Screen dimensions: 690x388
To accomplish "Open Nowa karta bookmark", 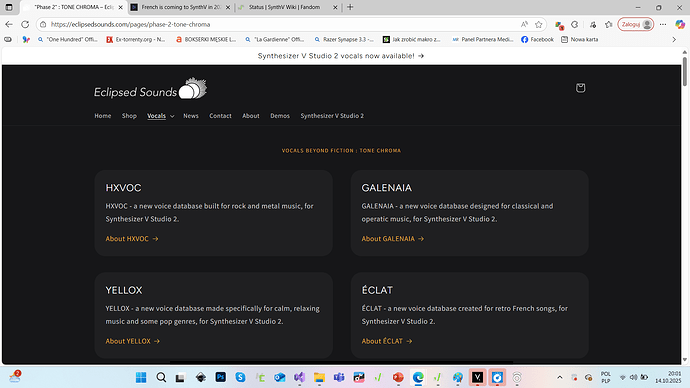I will pos(580,40).
